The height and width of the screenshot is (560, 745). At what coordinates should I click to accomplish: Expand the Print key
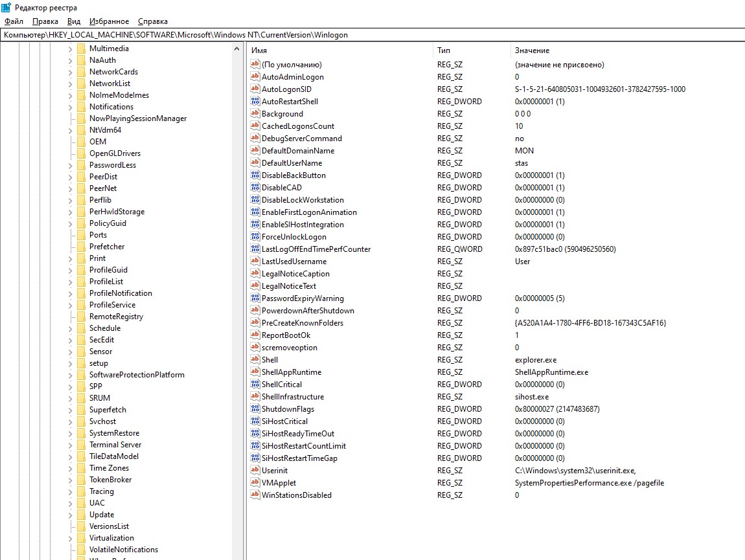pyautogui.click(x=71, y=259)
